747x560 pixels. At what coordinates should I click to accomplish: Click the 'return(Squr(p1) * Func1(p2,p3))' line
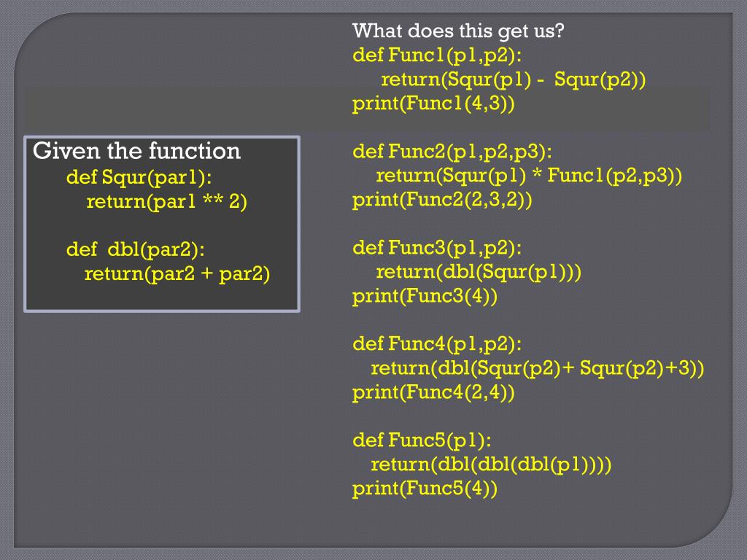coord(530,176)
